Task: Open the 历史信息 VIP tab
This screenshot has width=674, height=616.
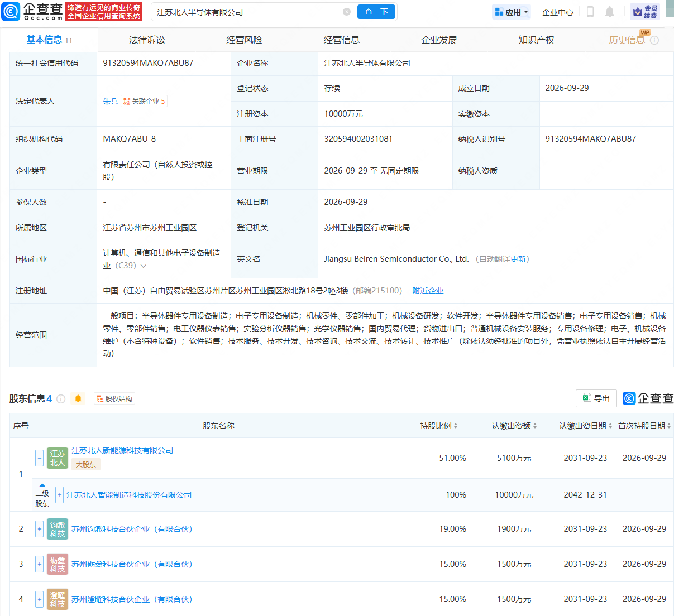Action: pos(627,40)
